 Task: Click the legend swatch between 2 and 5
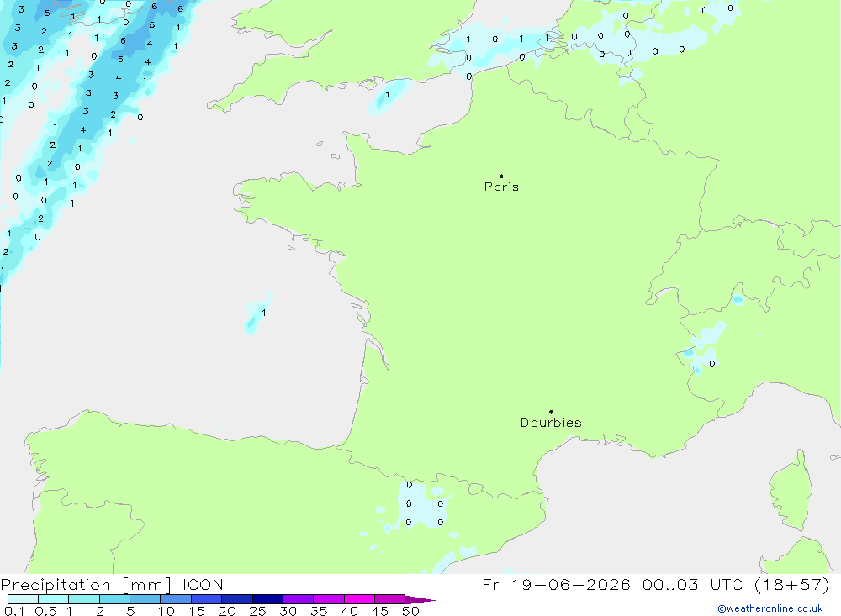(114, 599)
